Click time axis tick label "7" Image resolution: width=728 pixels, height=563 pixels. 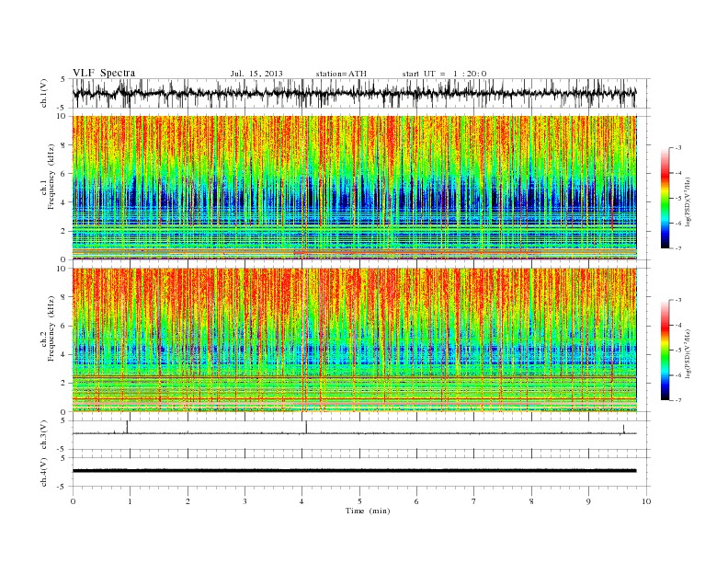click(x=474, y=501)
